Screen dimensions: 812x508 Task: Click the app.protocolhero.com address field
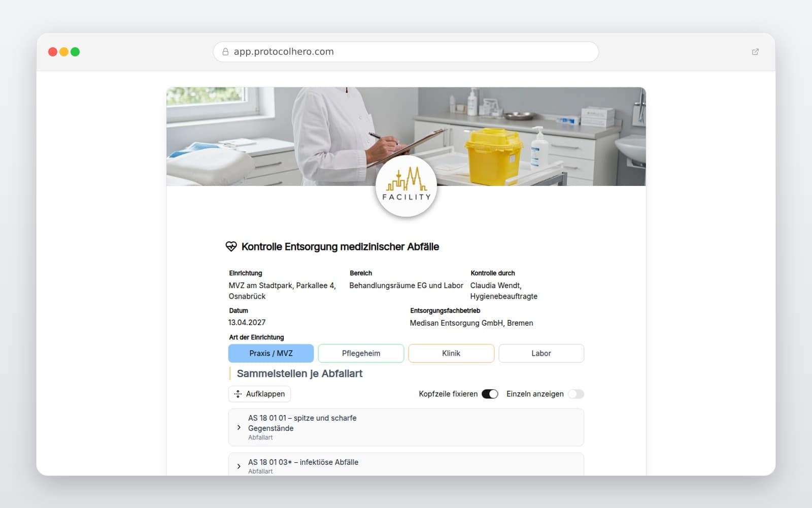[x=406, y=52]
